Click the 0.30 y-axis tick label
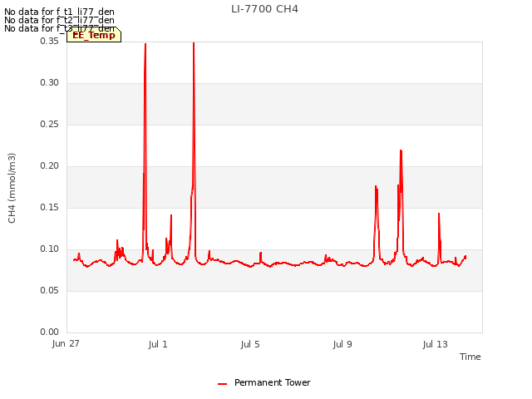Viewport: 532px width, 399px height. pos(50,83)
